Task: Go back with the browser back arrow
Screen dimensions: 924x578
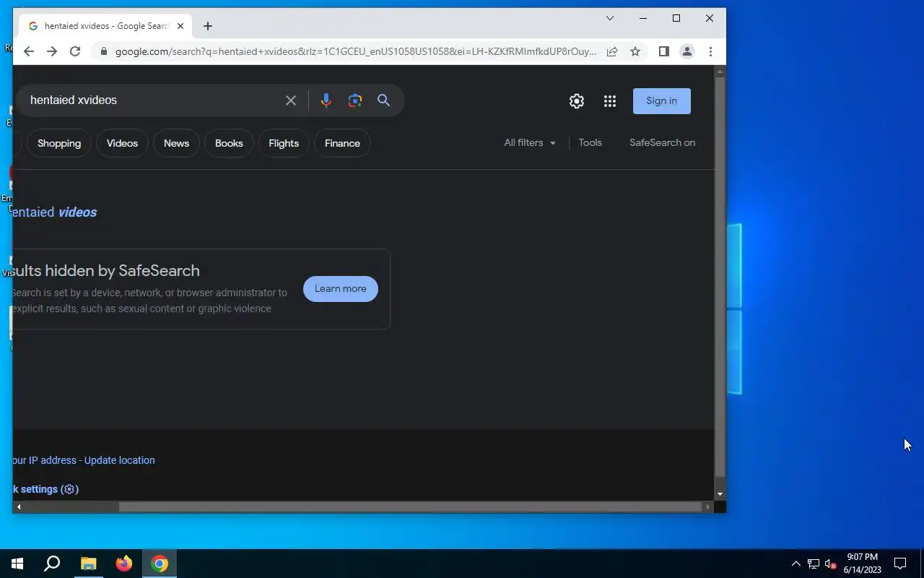Action: (x=29, y=51)
